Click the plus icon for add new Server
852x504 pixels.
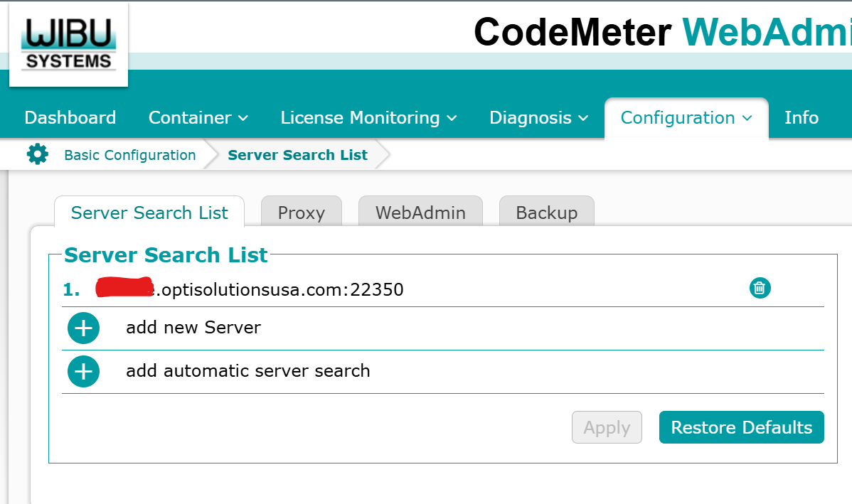click(x=83, y=328)
